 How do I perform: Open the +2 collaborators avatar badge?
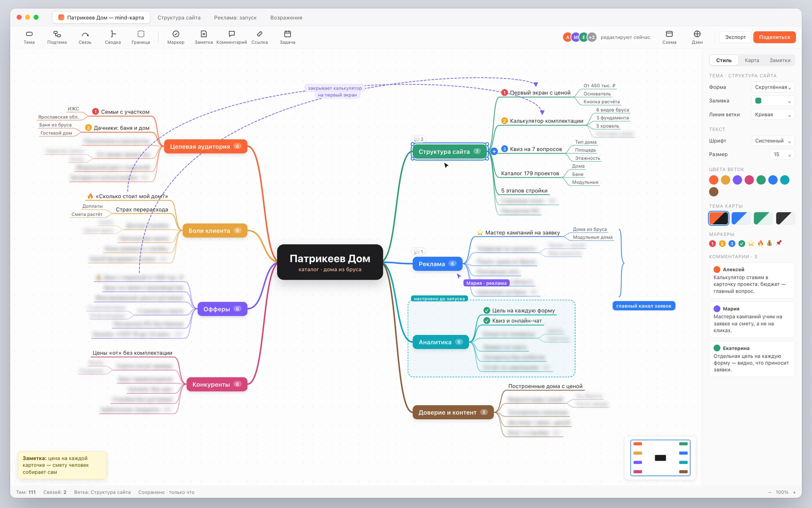592,37
